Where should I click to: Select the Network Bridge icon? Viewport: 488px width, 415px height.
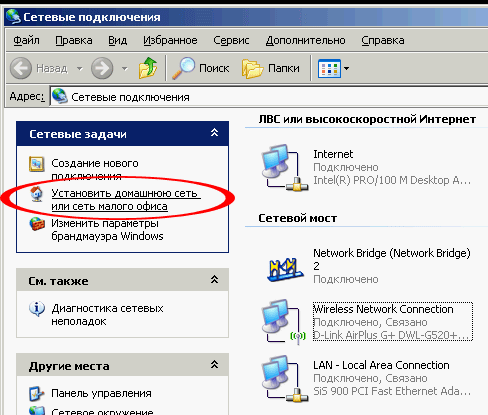[285, 269]
